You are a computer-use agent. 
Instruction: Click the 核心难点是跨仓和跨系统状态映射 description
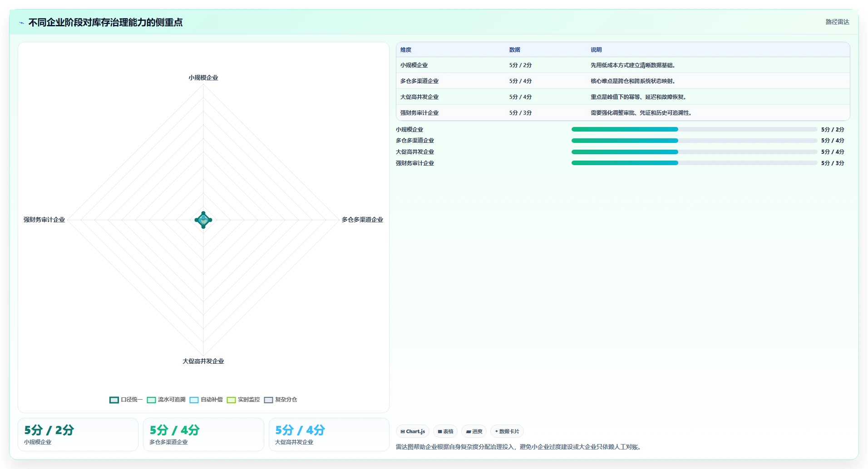pyautogui.click(x=633, y=81)
